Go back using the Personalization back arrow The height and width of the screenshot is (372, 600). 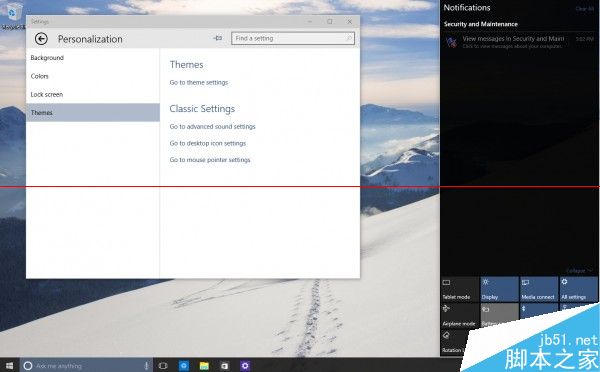41,39
